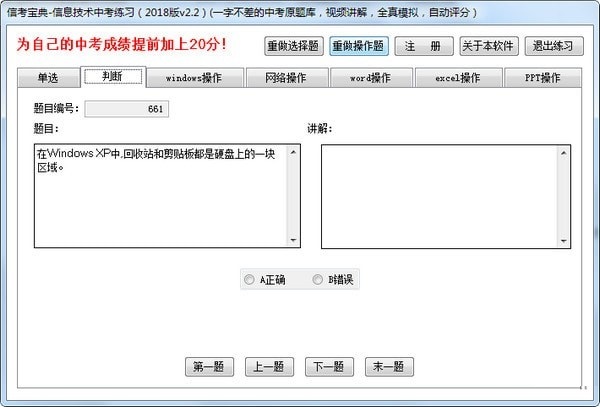The height and width of the screenshot is (407, 600).
Task: Switch to the PPT操作 tab
Action: pos(543,78)
